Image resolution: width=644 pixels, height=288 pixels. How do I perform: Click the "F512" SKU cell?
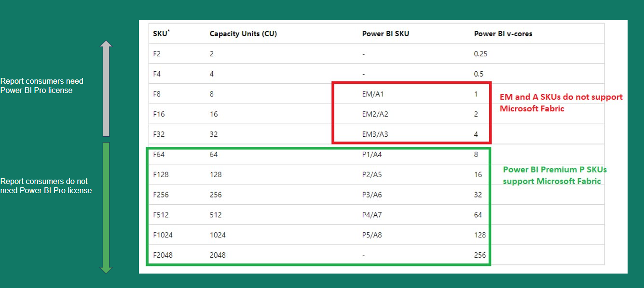pyautogui.click(x=161, y=215)
